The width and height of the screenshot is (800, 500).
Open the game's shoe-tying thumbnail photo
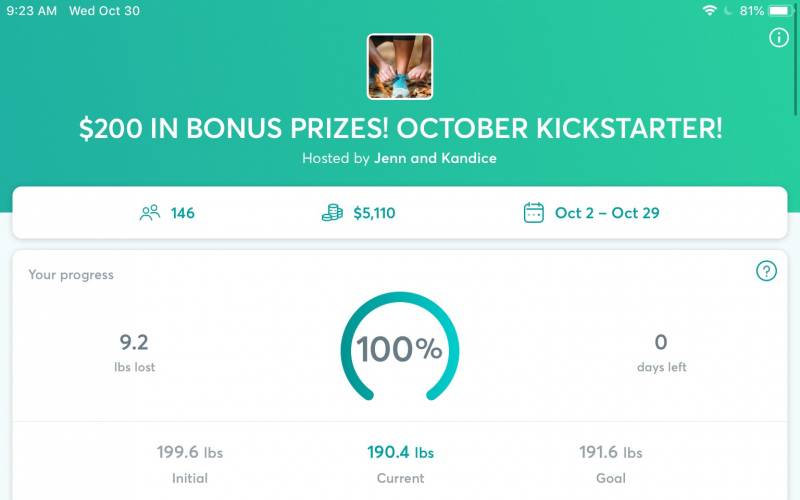400,67
